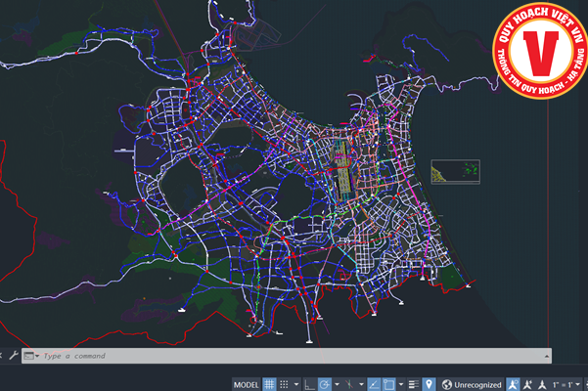588x391 pixels.
Task: Expand snap mode settings dropdown arrow
Action: 294,384
